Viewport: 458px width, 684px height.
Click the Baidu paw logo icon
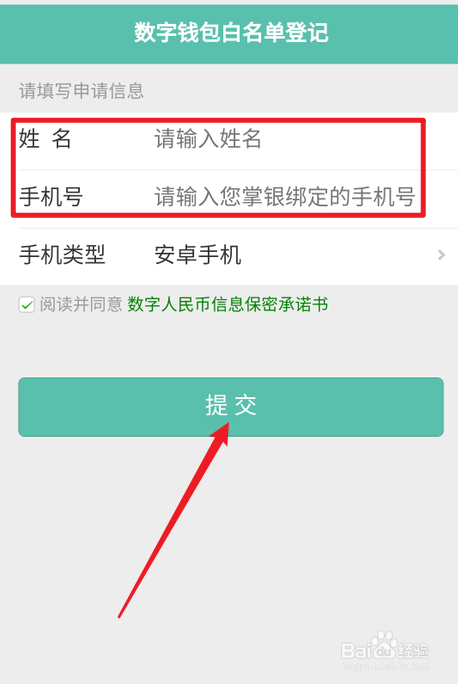[x=384, y=644]
